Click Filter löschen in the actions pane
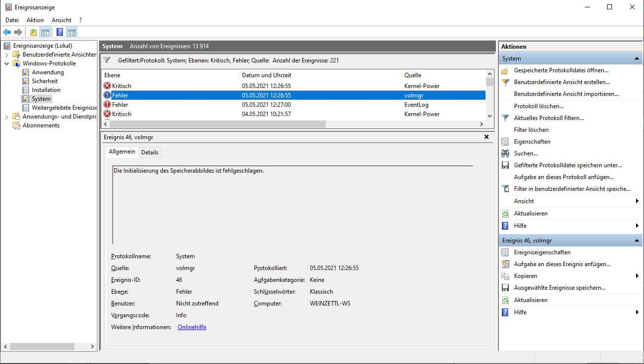The height and width of the screenshot is (364, 644). click(531, 130)
